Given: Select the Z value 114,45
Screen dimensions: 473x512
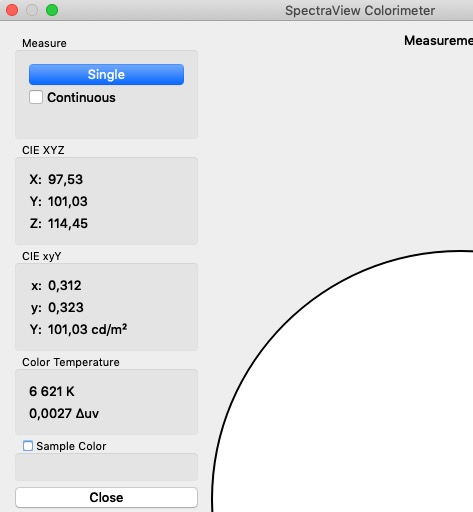Looking at the screenshot, I should point(68,223).
